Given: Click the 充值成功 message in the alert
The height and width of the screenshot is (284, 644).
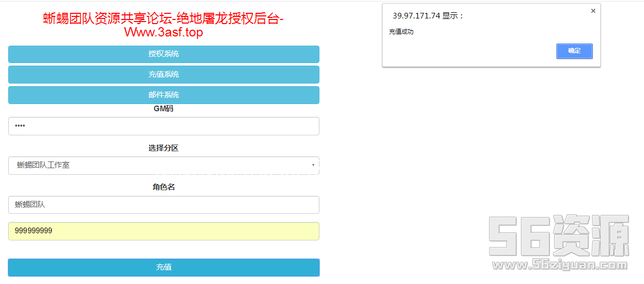Looking at the screenshot, I should pos(401,32).
